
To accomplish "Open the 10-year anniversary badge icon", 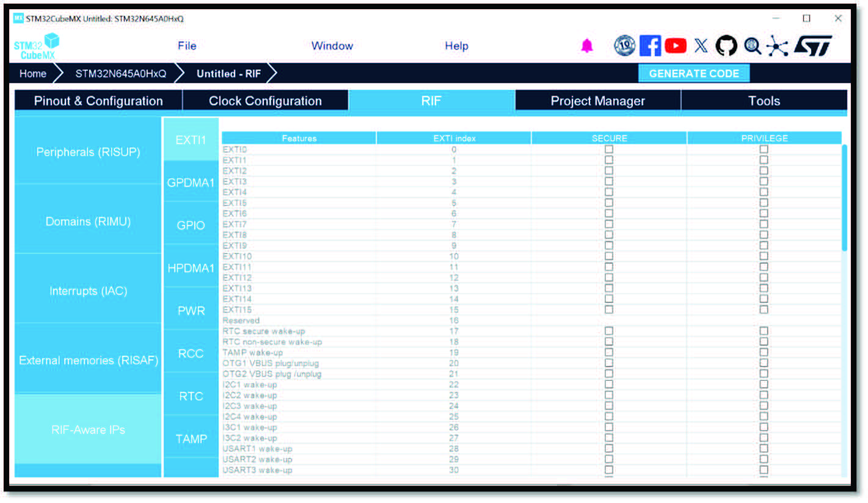I will pos(624,46).
